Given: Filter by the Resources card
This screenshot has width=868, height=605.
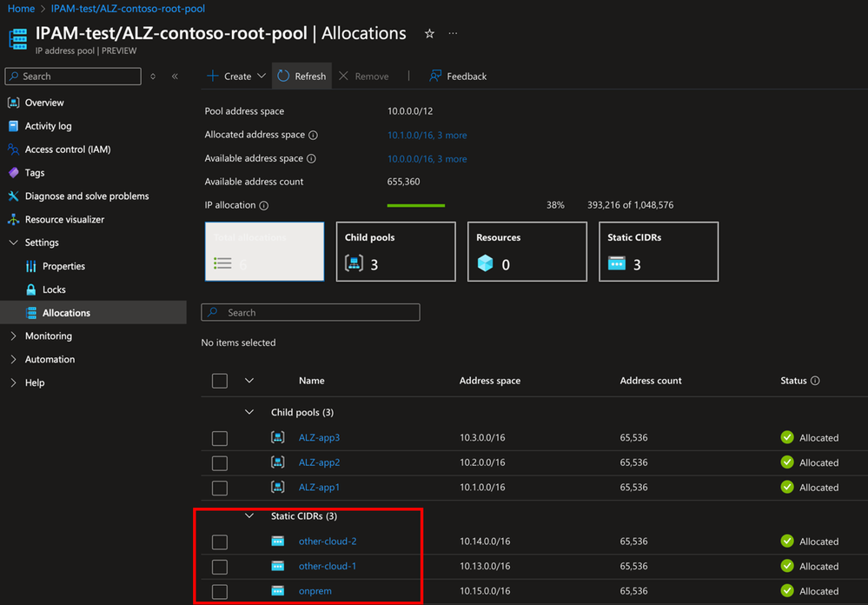Looking at the screenshot, I should point(527,251).
